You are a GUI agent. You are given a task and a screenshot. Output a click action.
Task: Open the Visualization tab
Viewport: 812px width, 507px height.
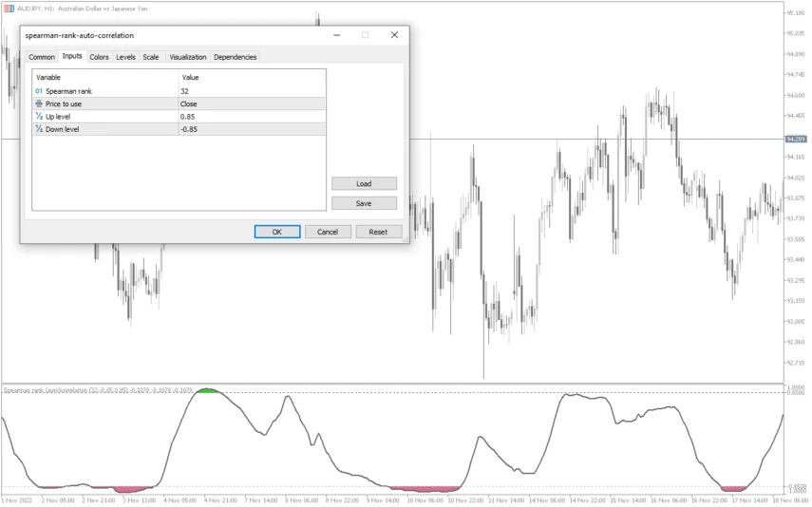[x=188, y=57]
